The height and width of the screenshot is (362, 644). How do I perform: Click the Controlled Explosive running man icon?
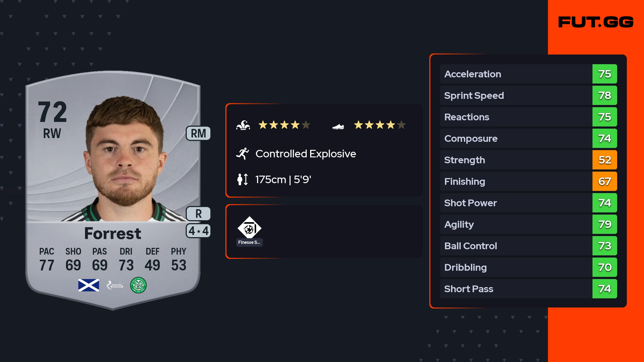tap(243, 154)
